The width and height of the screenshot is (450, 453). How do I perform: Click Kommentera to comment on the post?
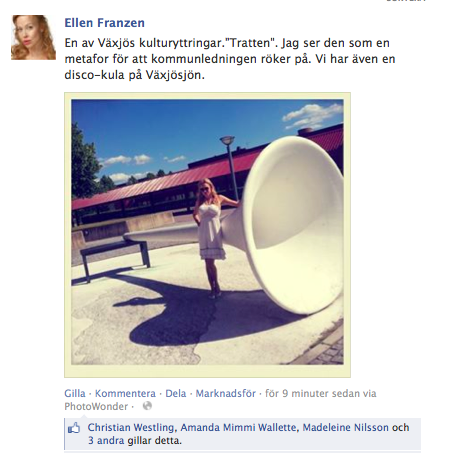pos(125,393)
